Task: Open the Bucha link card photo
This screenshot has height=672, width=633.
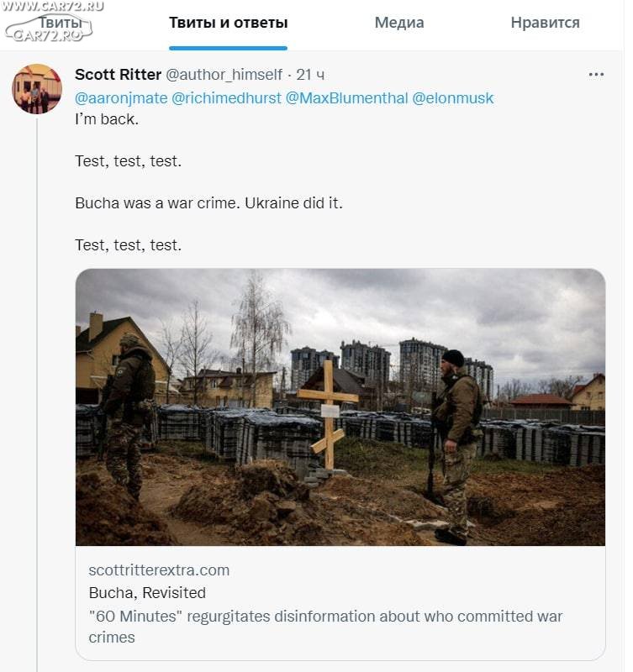Action: [340, 407]
